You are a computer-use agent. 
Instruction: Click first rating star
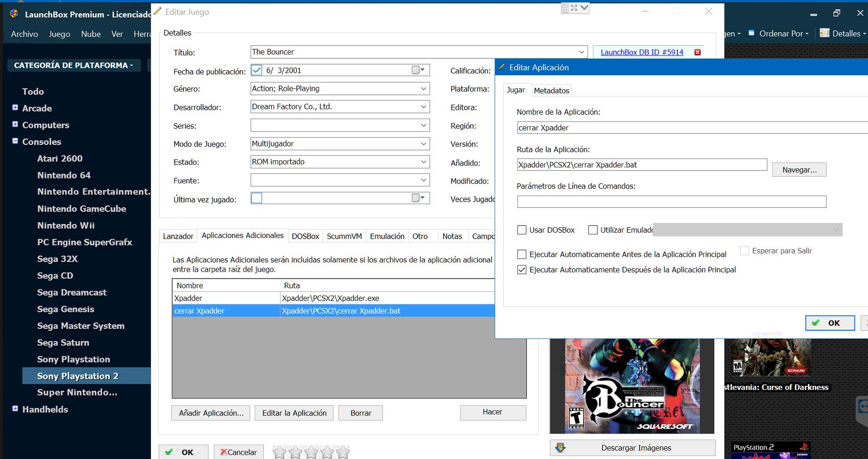point(279,452)
